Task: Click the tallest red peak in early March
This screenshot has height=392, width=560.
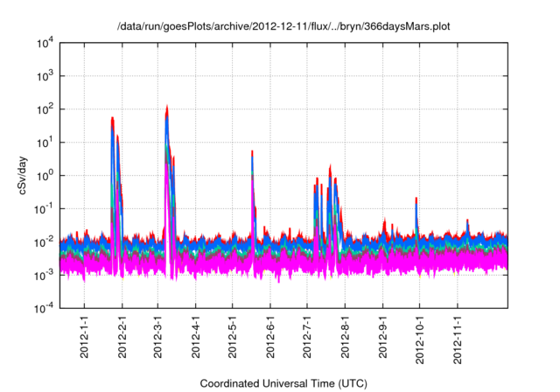Action: [166, 108]
